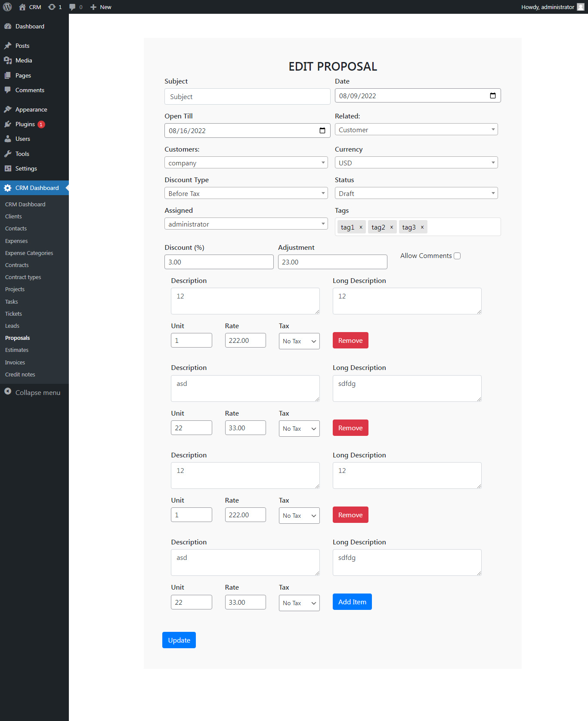
Task: Open the Estimates submenu item
Action: tap(17, 350)
